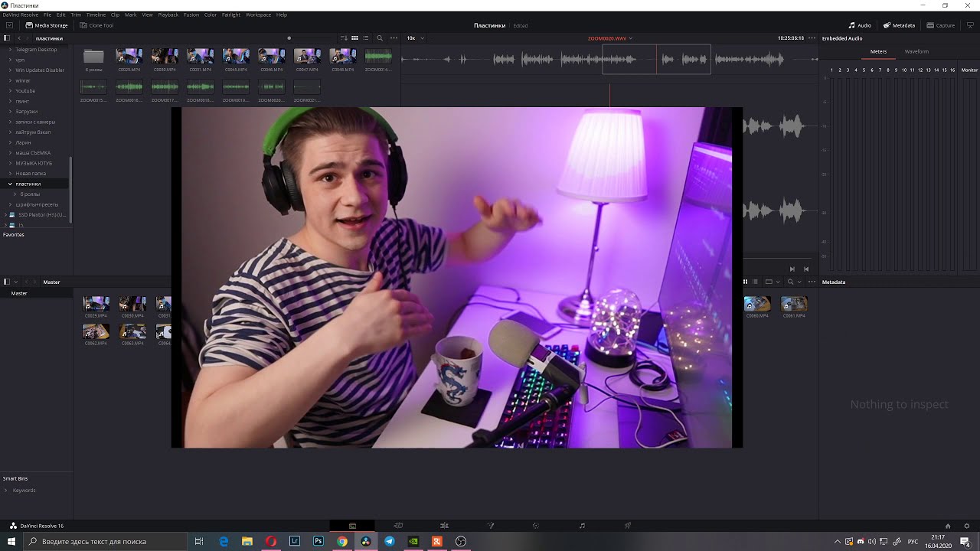Expand the Keywords smart bin
Image resolution: width=980 pixels, height=551 pixels.
click(x=6, y=491)
